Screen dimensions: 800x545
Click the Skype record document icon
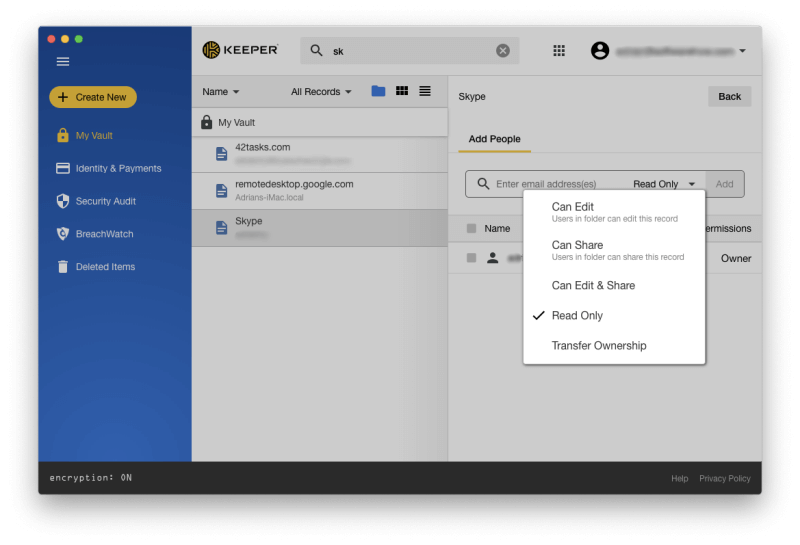point(221,228)
